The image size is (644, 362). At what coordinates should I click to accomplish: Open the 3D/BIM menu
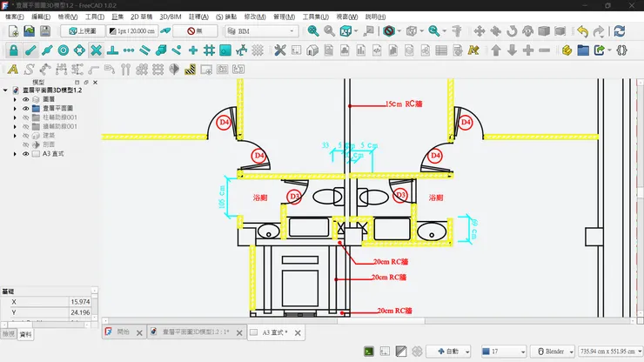click(171, 17)
